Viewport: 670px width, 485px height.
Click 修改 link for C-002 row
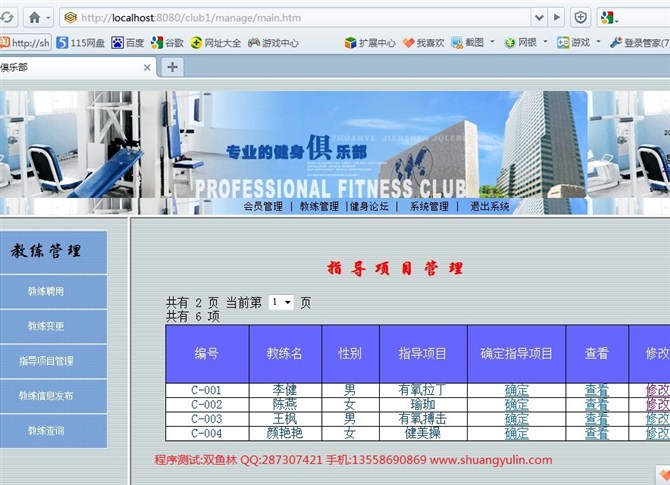658,405
